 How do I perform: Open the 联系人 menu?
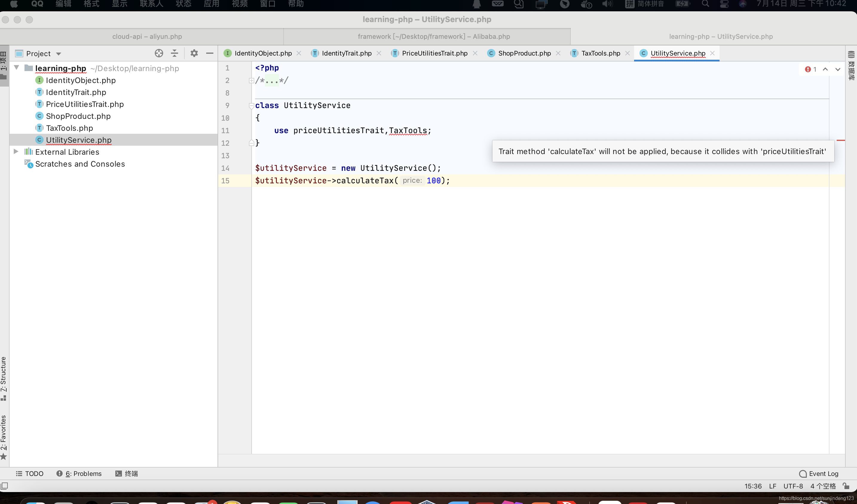(152, 4)
